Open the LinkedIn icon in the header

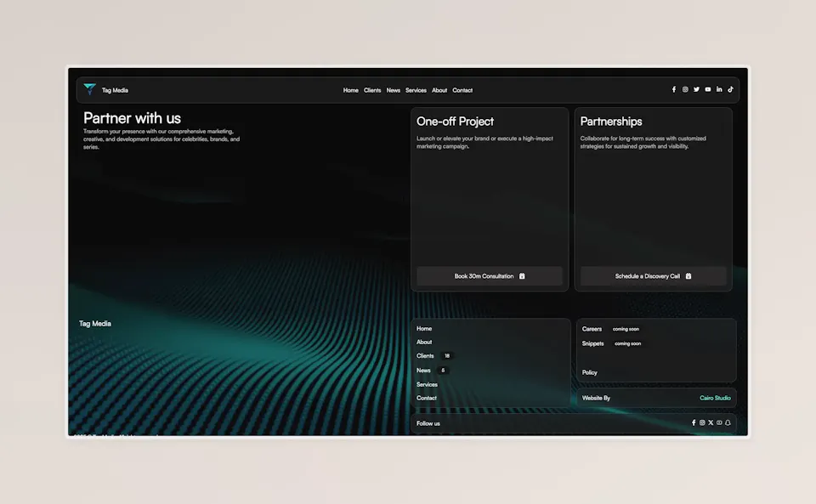point(719,89)
